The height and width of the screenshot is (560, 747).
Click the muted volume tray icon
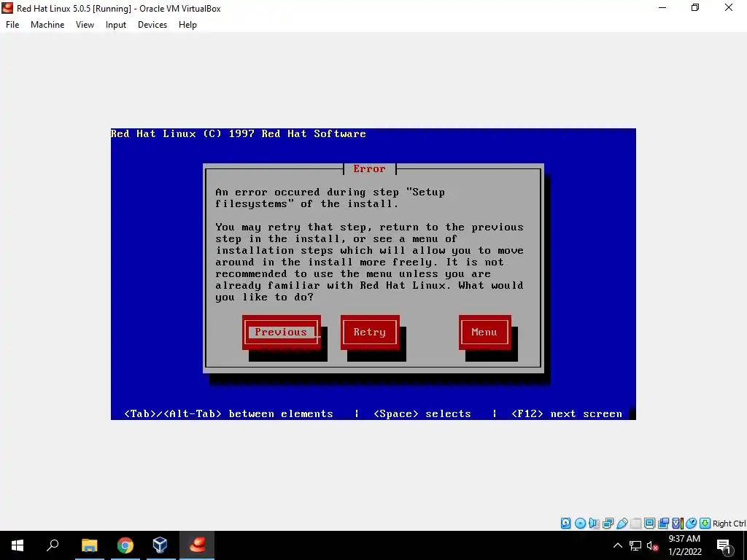pos(652,545)
